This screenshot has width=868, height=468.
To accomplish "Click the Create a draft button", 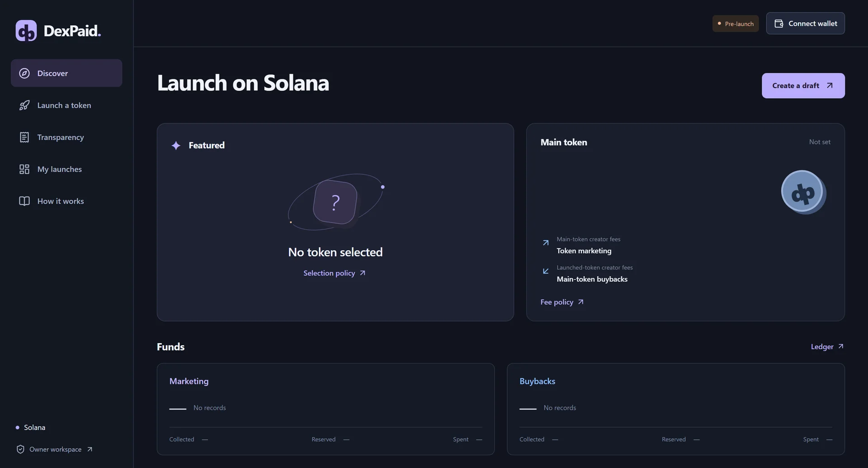I will click(803, 85).
